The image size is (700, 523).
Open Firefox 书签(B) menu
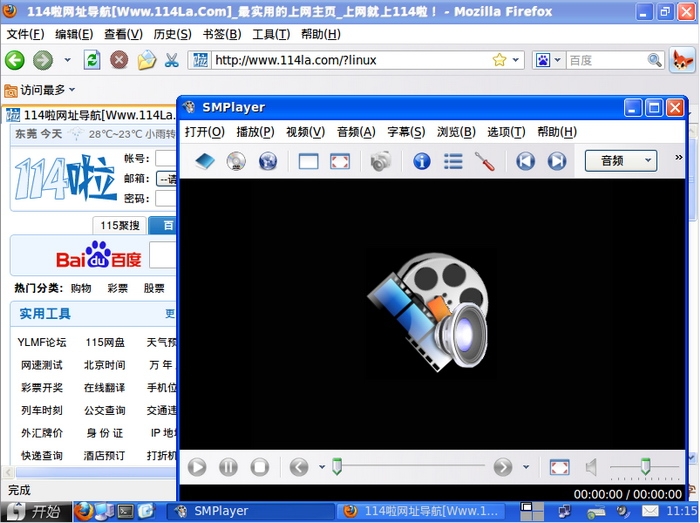pyautogui.click(x=222, y=34)
